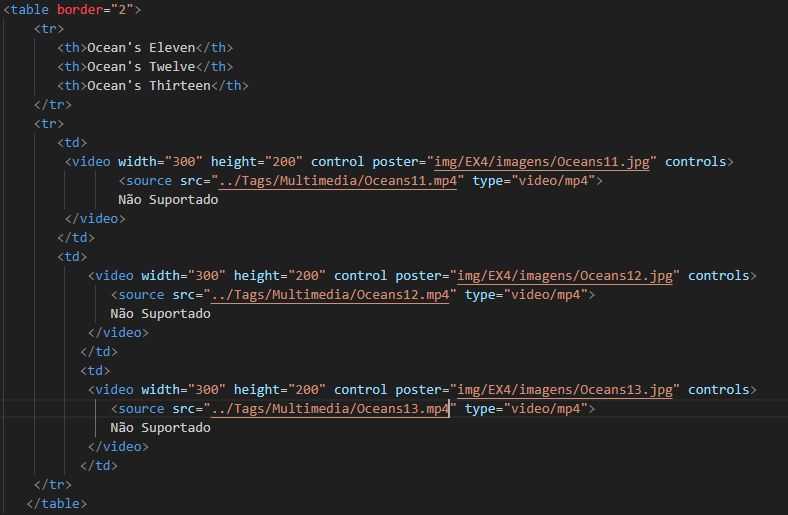Screen dimensions: 788x515
Task: Place cursor in "Ocean's Twelve" header text
Action: pos(140,66)
